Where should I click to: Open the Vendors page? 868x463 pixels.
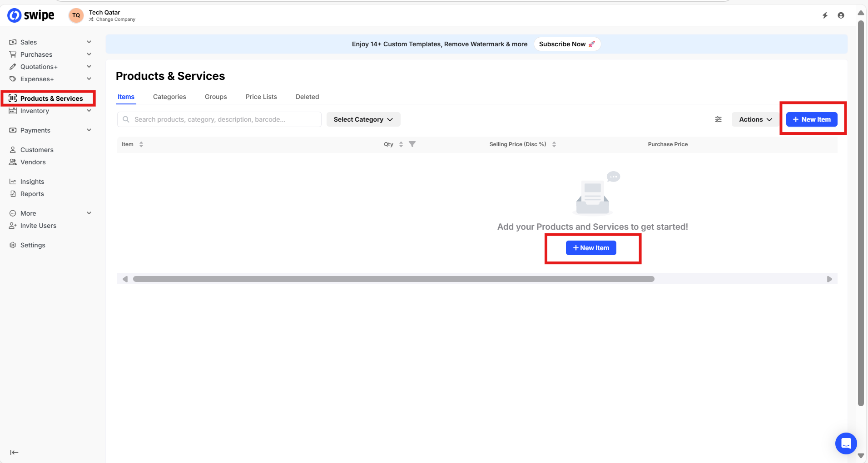(x=33, y=162)
